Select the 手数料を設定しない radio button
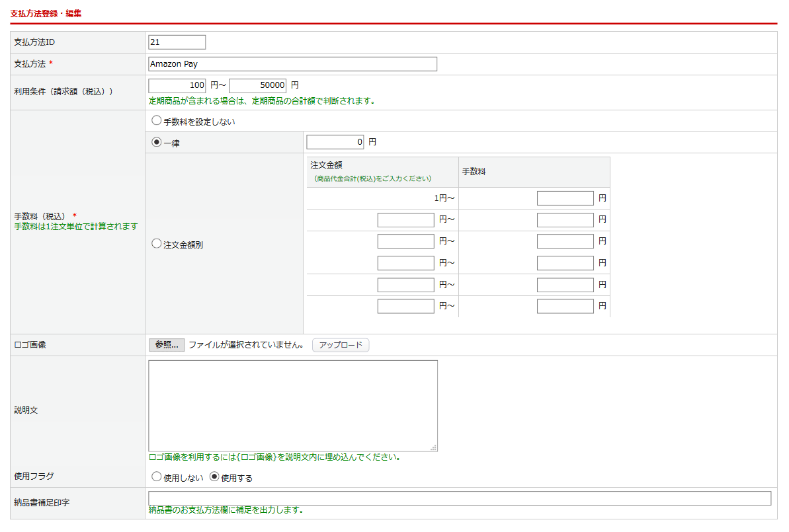789x532 pixels. pos(157,121)
